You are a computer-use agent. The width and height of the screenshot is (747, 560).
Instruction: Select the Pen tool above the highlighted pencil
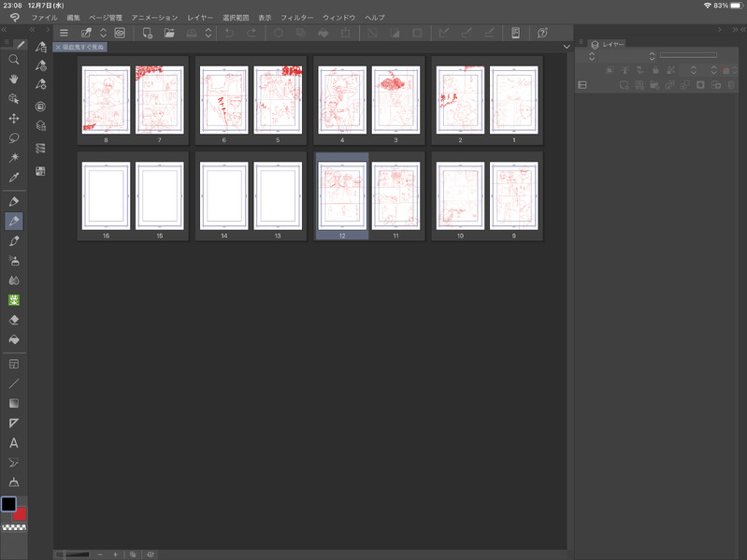coord(14,201)
